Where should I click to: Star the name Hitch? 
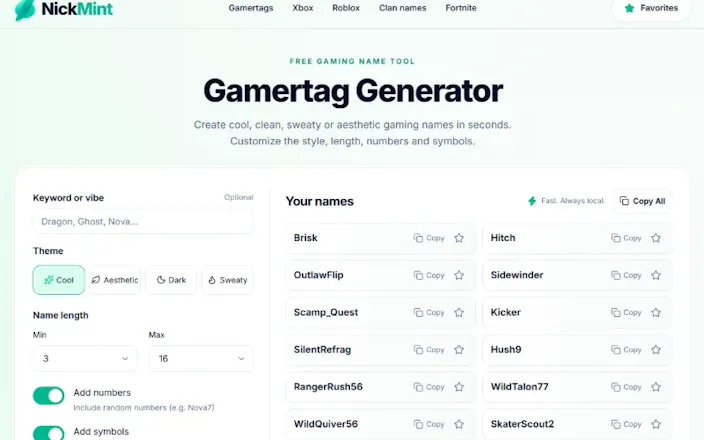(x=656, y=238)
